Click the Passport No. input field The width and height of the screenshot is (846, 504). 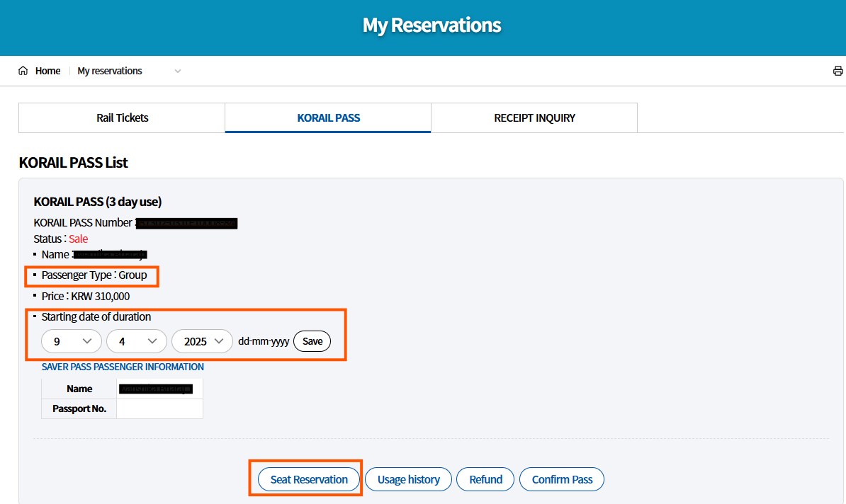click(x=159, y=408)
